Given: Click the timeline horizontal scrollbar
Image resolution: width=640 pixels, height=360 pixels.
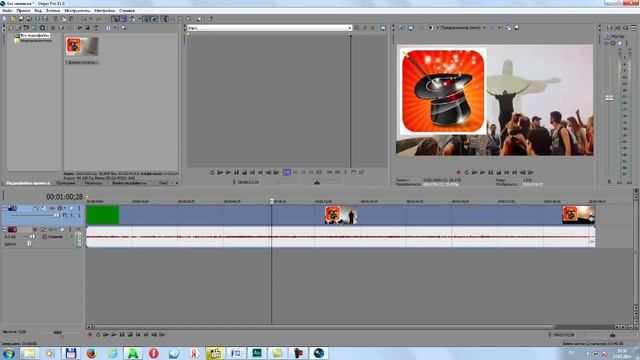Looking at the screenshot, I should 323,327.
